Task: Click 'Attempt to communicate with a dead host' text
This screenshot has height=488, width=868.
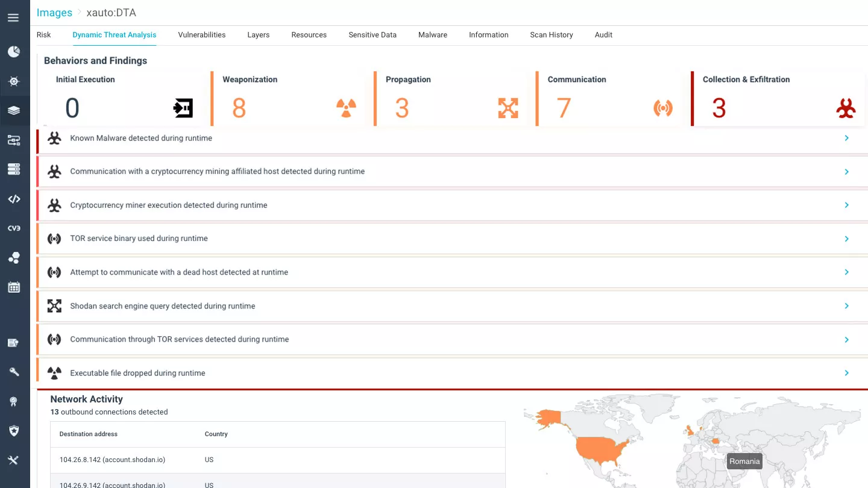Action: tap(179, 272)
